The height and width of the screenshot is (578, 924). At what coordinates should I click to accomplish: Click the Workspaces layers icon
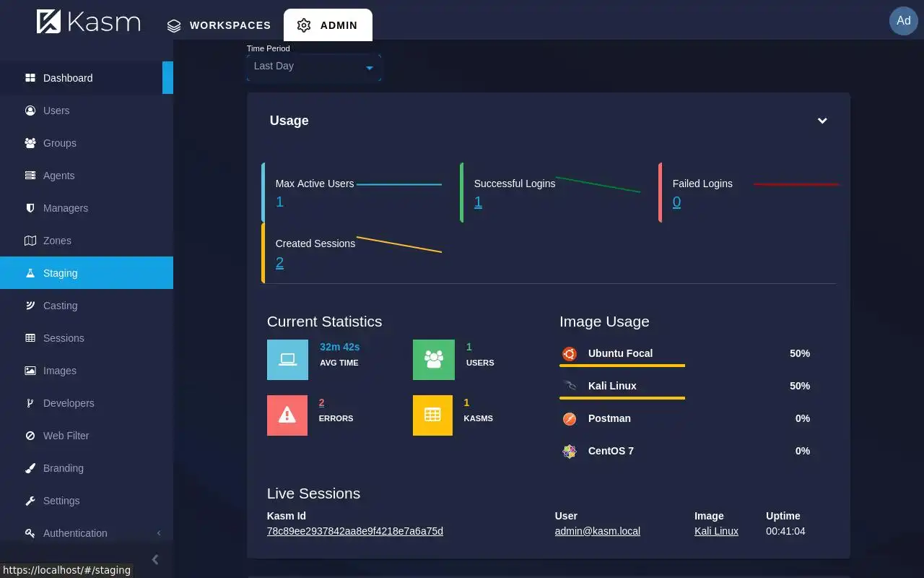[174, 25]
